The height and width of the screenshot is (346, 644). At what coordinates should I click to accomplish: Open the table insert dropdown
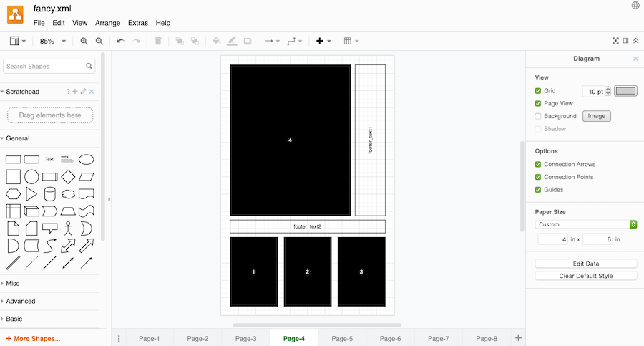pyautogui.click(x=351, y=41)
